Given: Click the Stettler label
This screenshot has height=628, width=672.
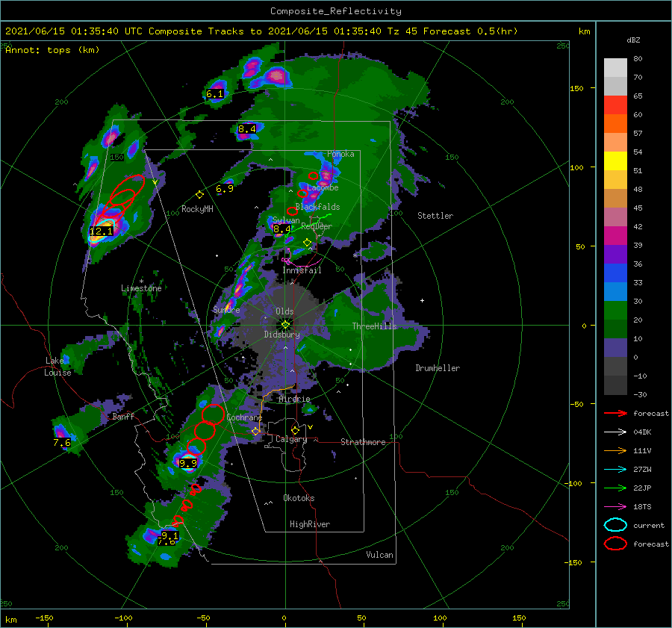Looking at the screenshot, I should [435, 216].
